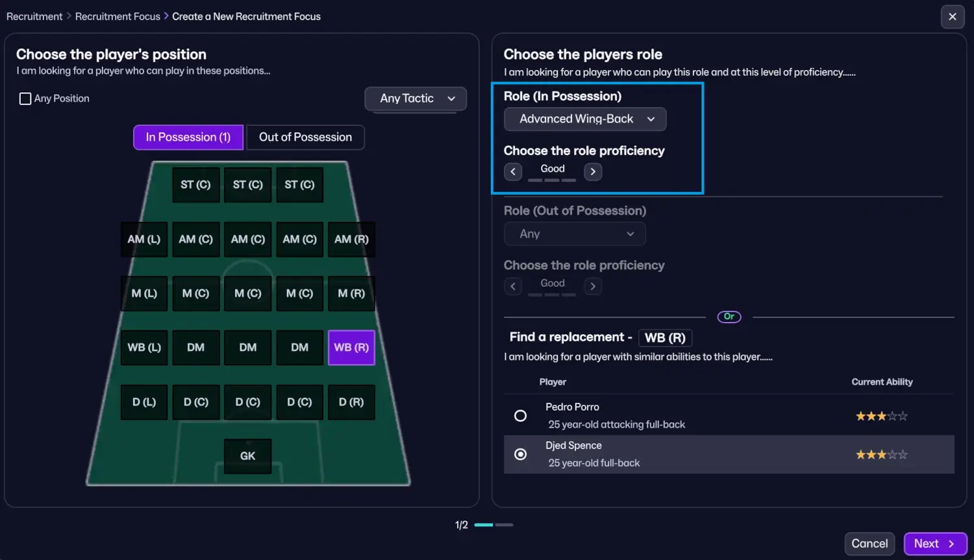This screenshot has height=560, width=974.
Task: Go to Recruitment in the breadcrumb
Action: coord(34,17)
